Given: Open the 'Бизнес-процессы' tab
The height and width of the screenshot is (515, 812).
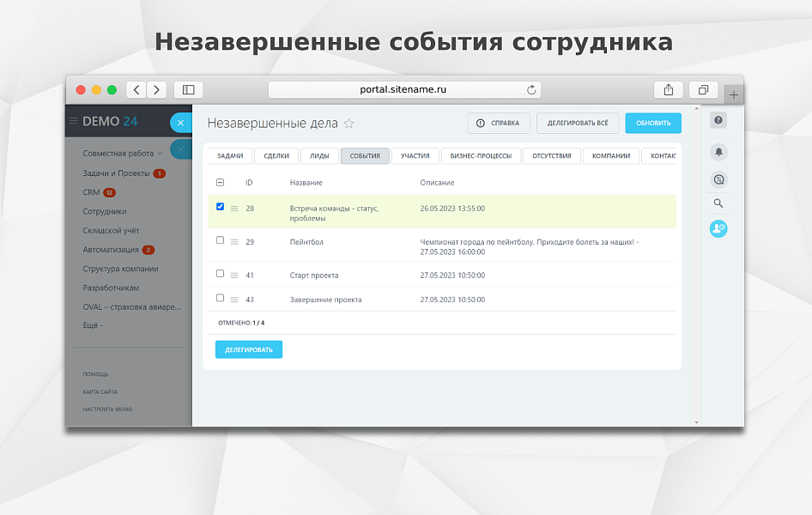Looking at the screenshot, I should pos(482,155).
